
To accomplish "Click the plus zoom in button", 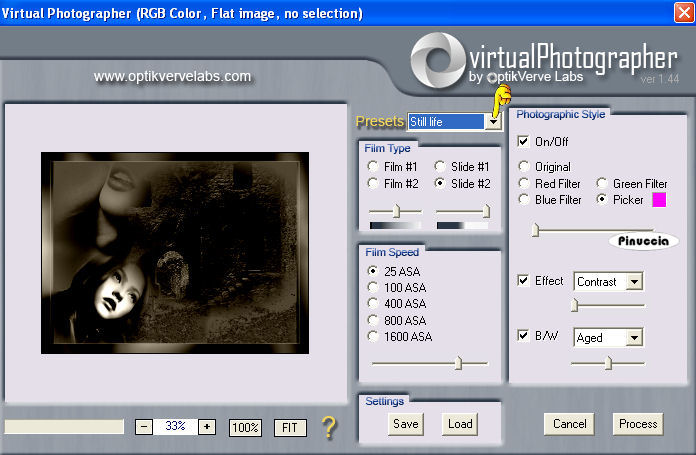I will (207, 427).
